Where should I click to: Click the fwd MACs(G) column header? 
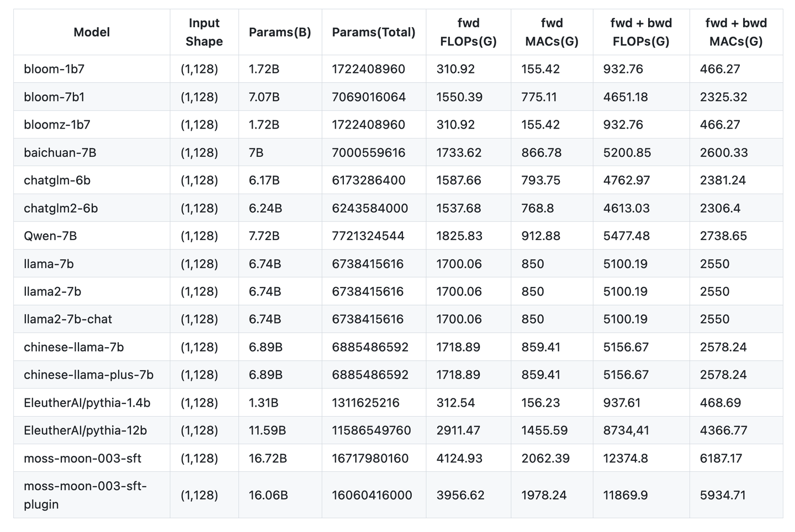click(552, 32)
